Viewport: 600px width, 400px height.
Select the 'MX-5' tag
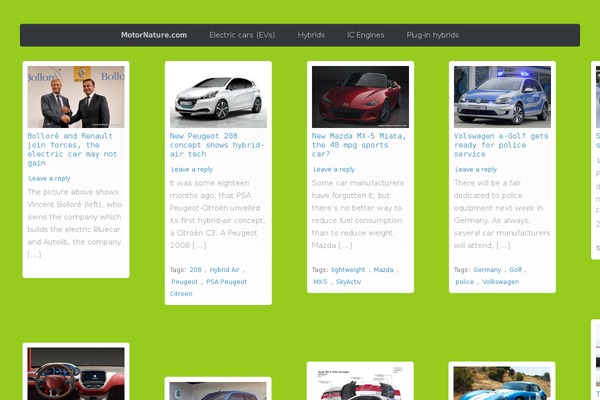[x=320, y=282]
